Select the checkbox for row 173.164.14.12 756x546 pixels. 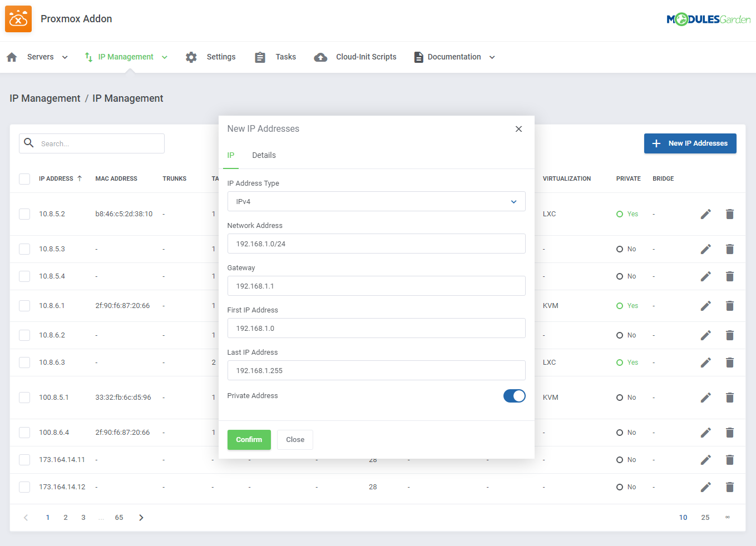(x=24, y=487)
